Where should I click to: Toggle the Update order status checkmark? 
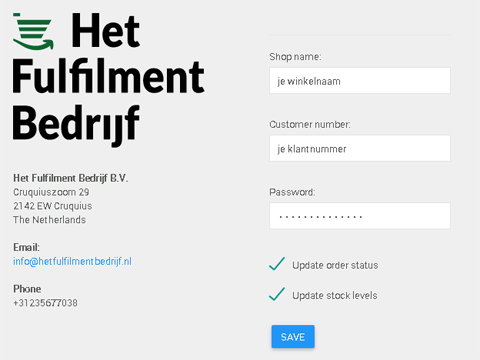(x=277, y=264)
